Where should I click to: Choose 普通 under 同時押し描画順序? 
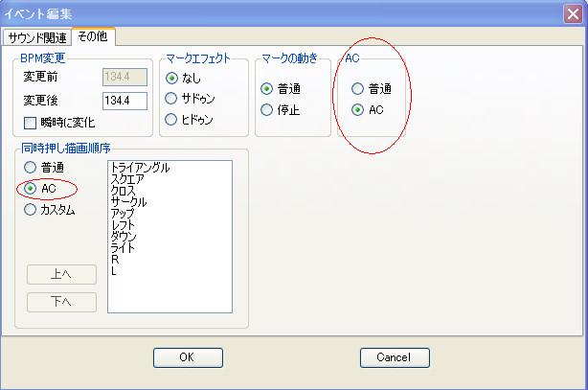tap(31, 168)
